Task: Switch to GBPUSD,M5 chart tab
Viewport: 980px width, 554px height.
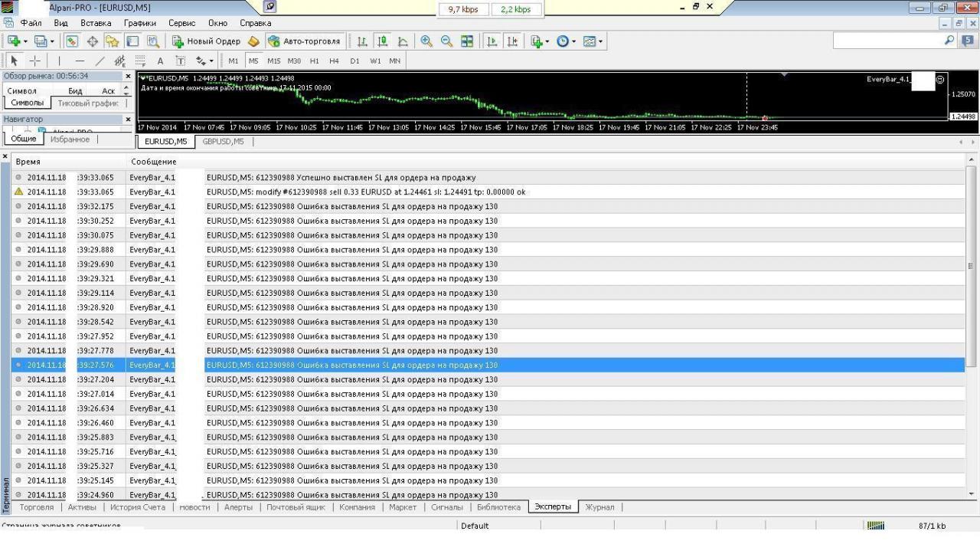Action: (223, 141)
